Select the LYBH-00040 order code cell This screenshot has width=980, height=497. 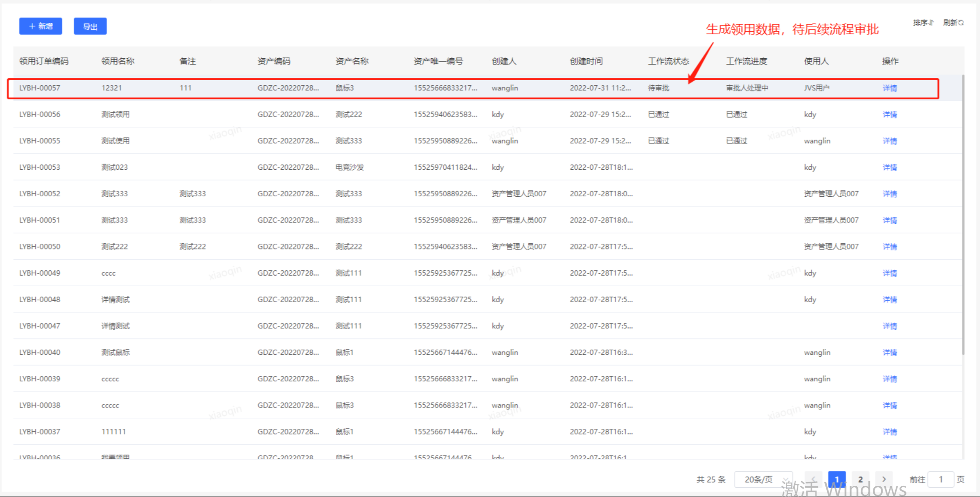(40, 352)
